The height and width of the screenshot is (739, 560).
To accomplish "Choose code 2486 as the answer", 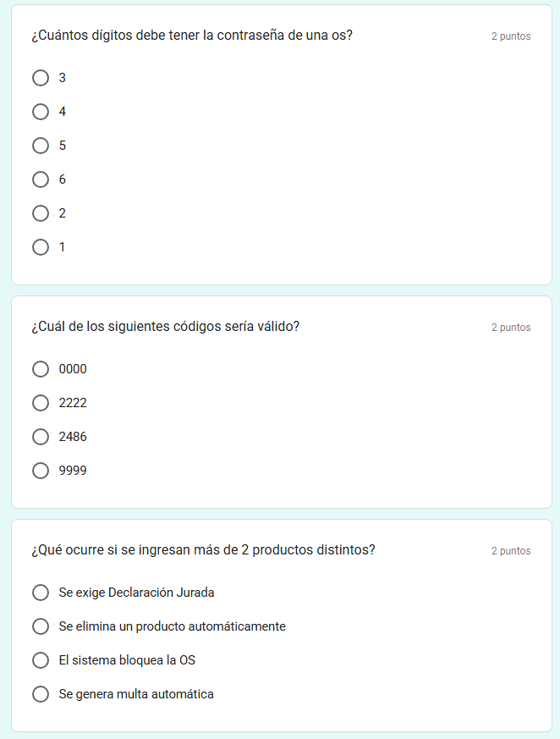I will (x=41, y=437).
